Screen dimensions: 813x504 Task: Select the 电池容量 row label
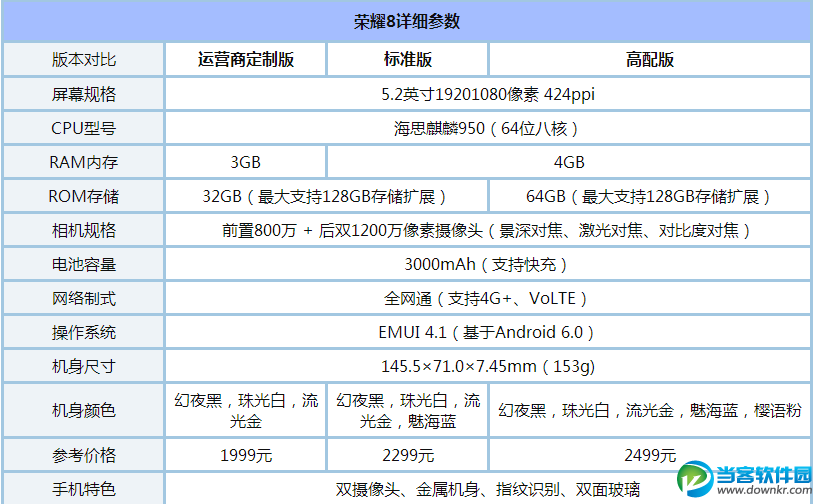83,264
